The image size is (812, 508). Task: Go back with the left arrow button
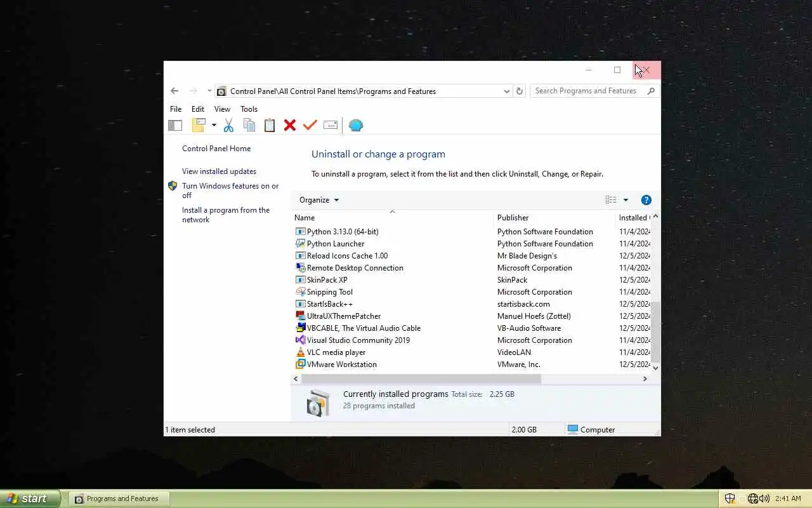click(174, 91)
